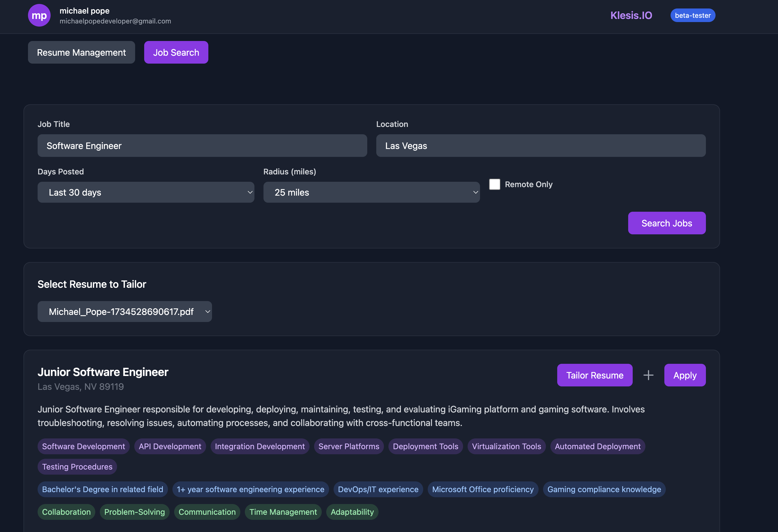Image resolution: width=778 pixels, height=532 pixels.
Task: Open the Junior Software Engineer job title
Action: [103, 372]
